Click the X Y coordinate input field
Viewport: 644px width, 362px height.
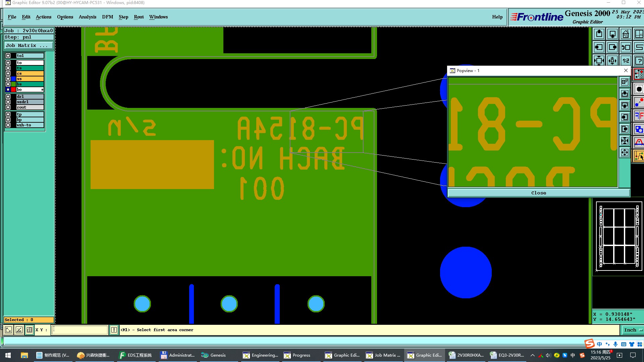pyautogui.click(x=80, y=330)
